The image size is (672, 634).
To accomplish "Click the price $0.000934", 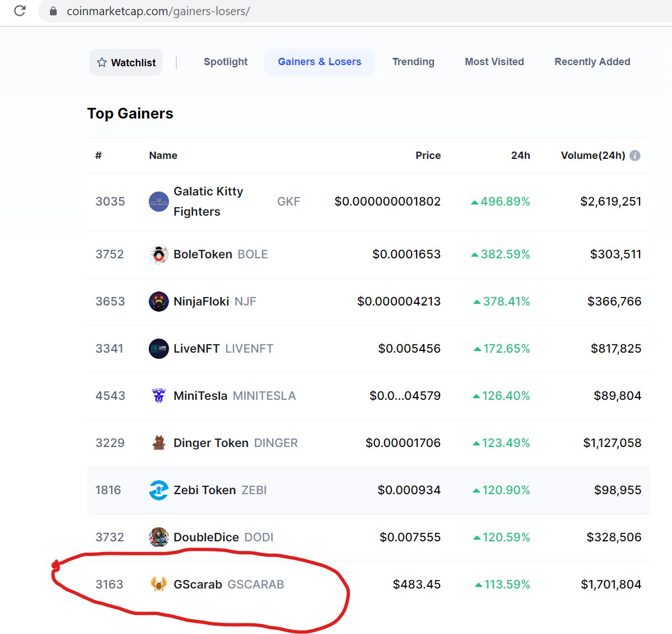I will point(409,490).
